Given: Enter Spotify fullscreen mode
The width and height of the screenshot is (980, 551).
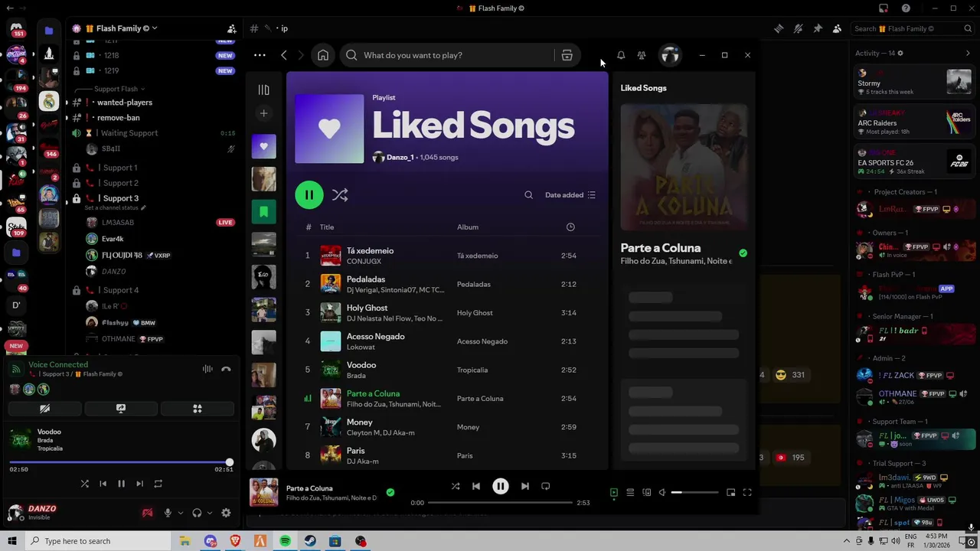Looking at the screenshot, I should [x=747, y=493].
